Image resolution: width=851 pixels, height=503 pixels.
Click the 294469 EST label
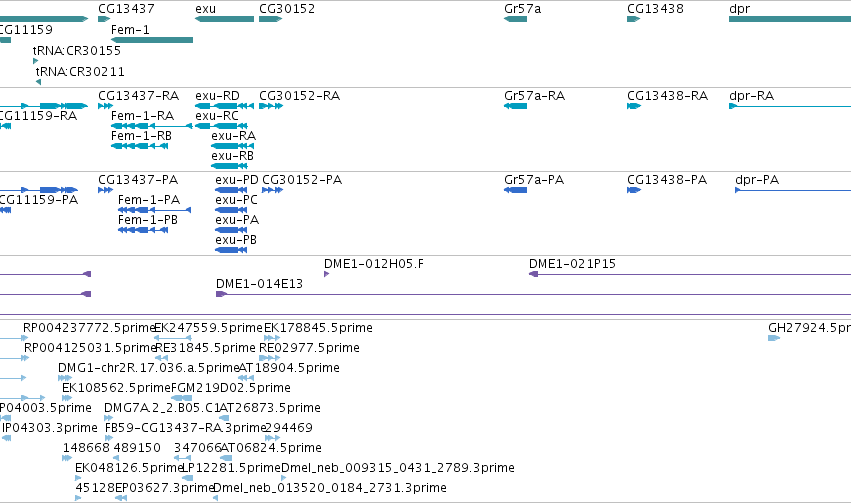[x=289, y=428]
